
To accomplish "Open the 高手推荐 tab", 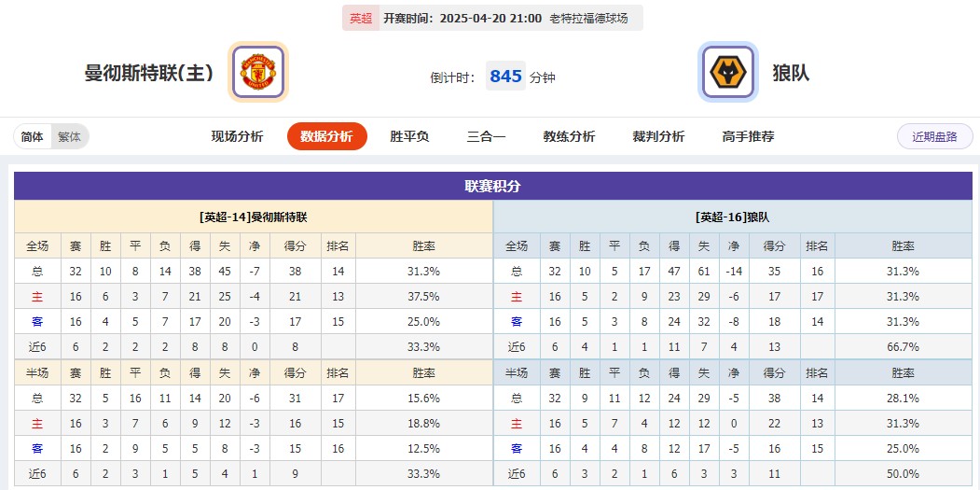I will pos(748,136).
